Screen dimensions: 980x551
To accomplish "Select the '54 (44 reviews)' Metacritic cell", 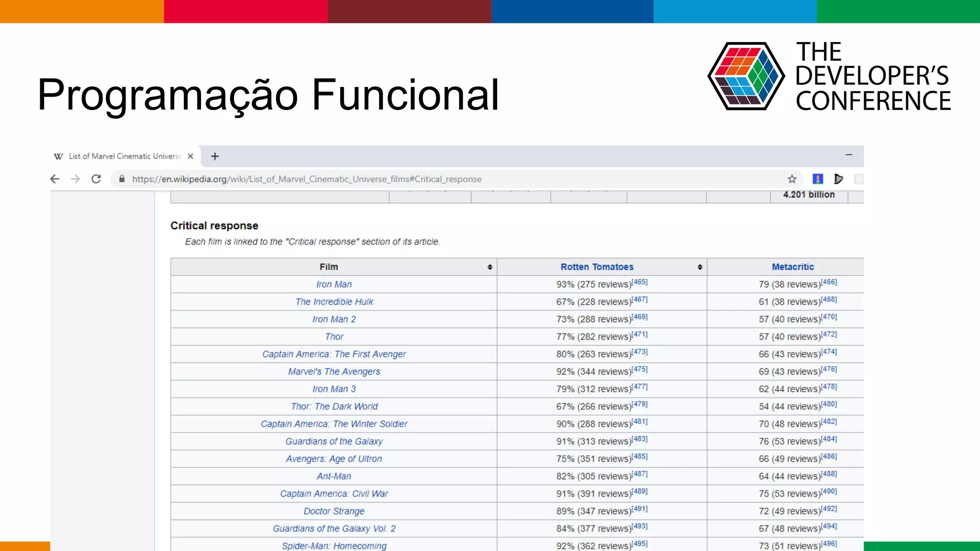I will click(x=786, y=407).
